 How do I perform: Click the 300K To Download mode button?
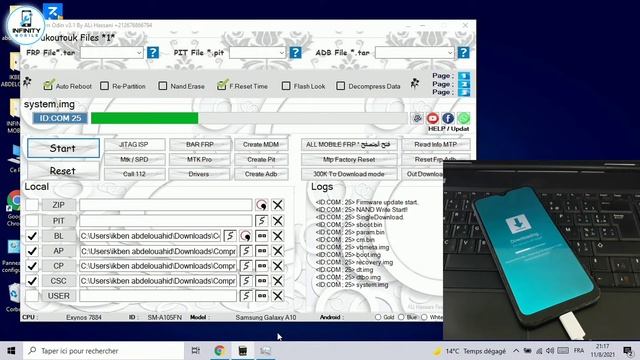pos(349,174)
